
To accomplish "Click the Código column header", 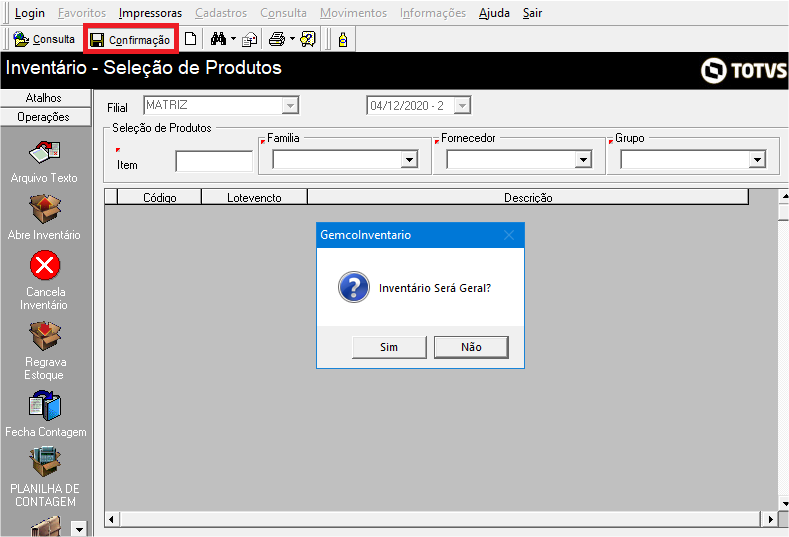I will click(x=160, y=197).
